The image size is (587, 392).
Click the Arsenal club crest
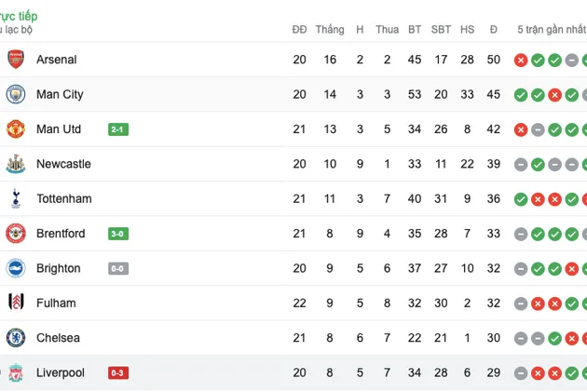click(16, 59)
